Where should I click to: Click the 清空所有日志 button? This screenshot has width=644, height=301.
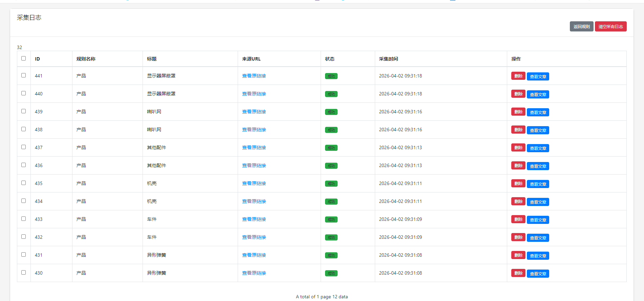coord(610,26)
